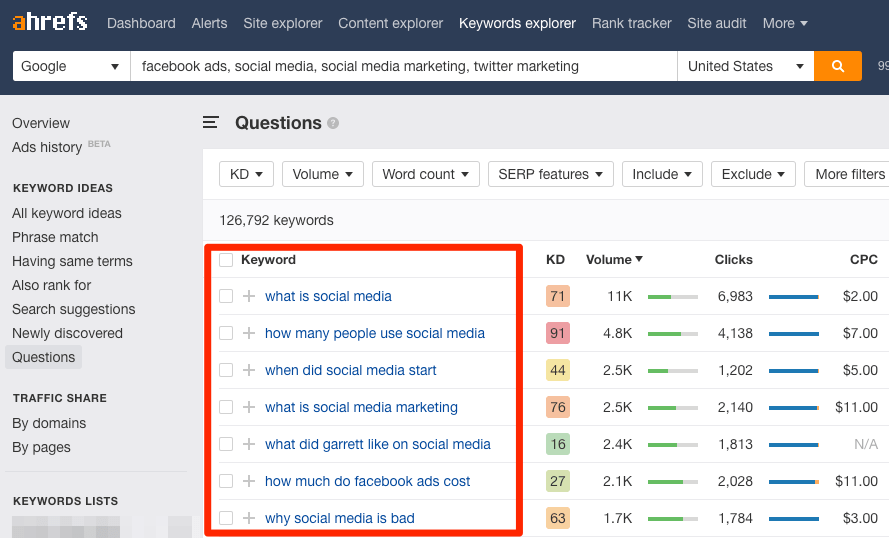Click the red KD 91 badge
Image resolution: width=889 pixels, height=538 pixels.
557,333
